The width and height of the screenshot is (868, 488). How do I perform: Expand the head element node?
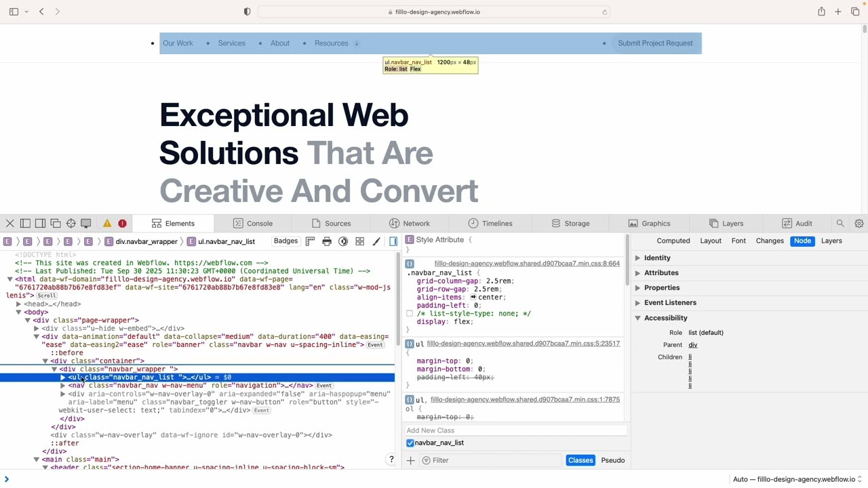[x=18, y=304]
